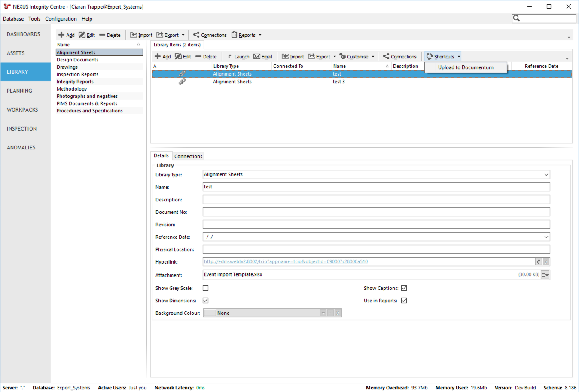Untick the Show Dimensions checkbox
The height and width of the screenshot is (392, 579).
click(x=206, y=301)
